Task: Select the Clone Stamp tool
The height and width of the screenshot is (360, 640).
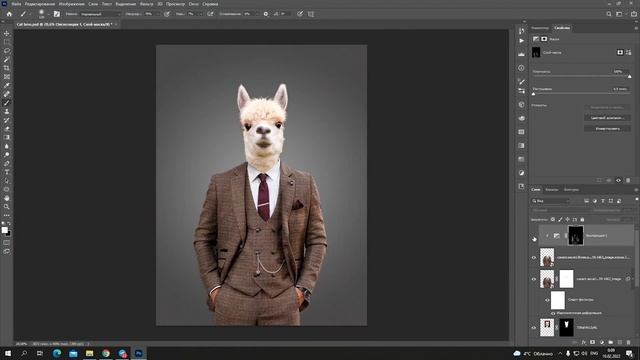Action: pyautogui.click(x=7, y=111)
